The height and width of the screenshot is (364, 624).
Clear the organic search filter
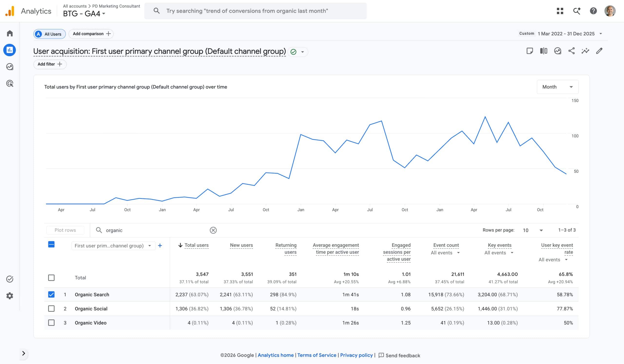213,230
